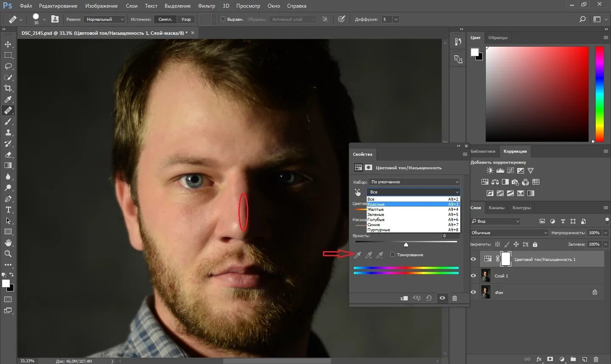
Task: Click the foreground color swatch in Цвет panel
Action: point(475,52)
